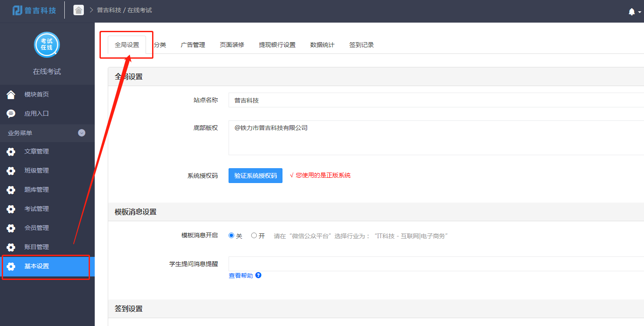Click the 普吉科技 logo in the header
This screenshot has width=644, height=326.
(34, 10)
